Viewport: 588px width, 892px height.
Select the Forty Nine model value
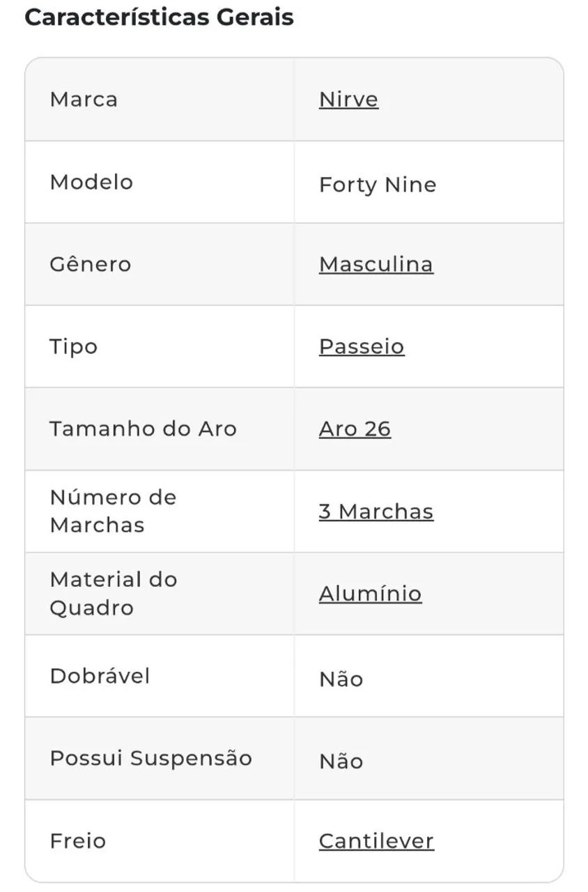378,185
